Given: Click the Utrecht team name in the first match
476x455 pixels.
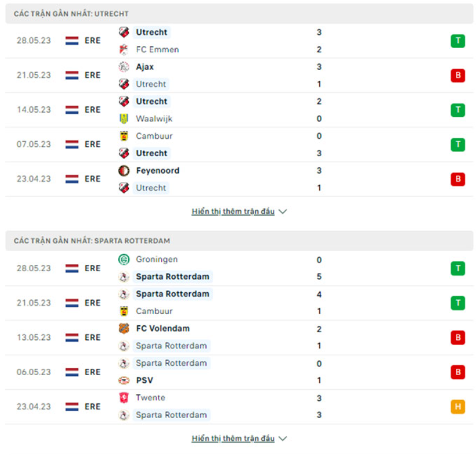Looking at the screenshot, I should [151, 32].
